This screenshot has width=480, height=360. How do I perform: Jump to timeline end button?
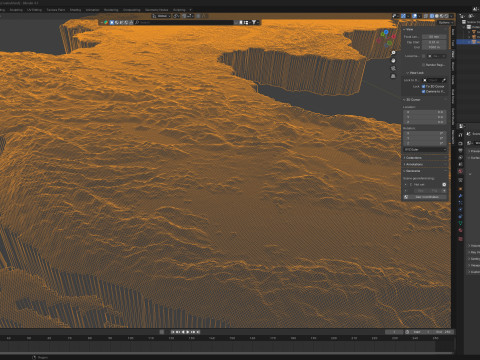tap(198, 332)
